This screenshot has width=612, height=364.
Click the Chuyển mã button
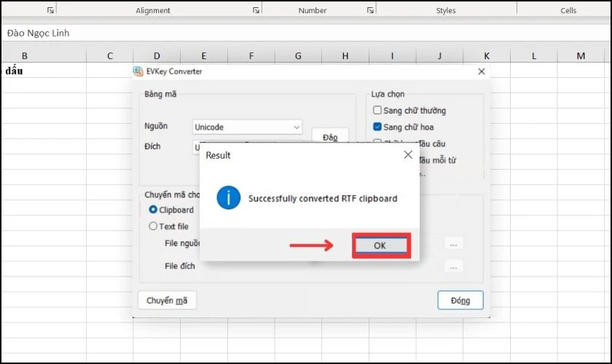167,301
